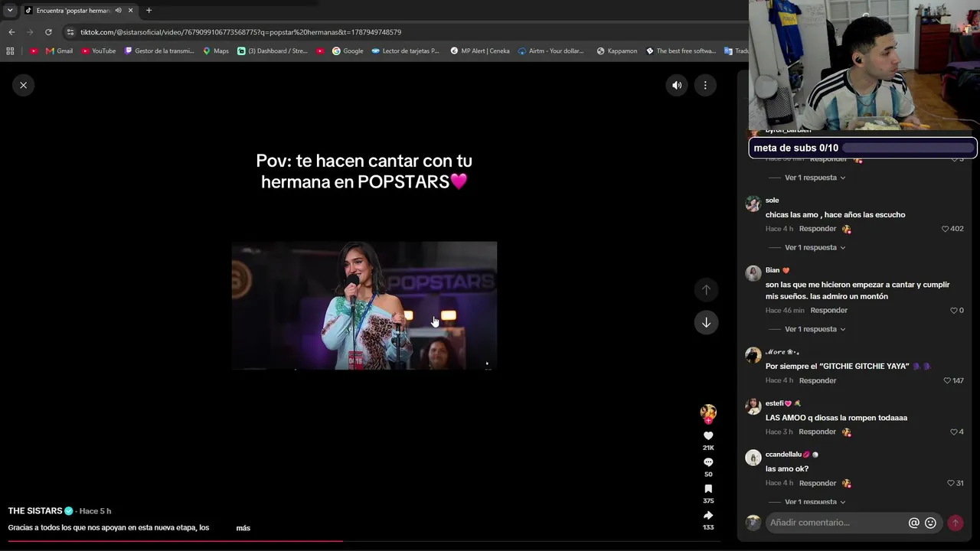Reload the TikTok page
This screenshot has width=980, height=551.
click(x=48, y=32)
